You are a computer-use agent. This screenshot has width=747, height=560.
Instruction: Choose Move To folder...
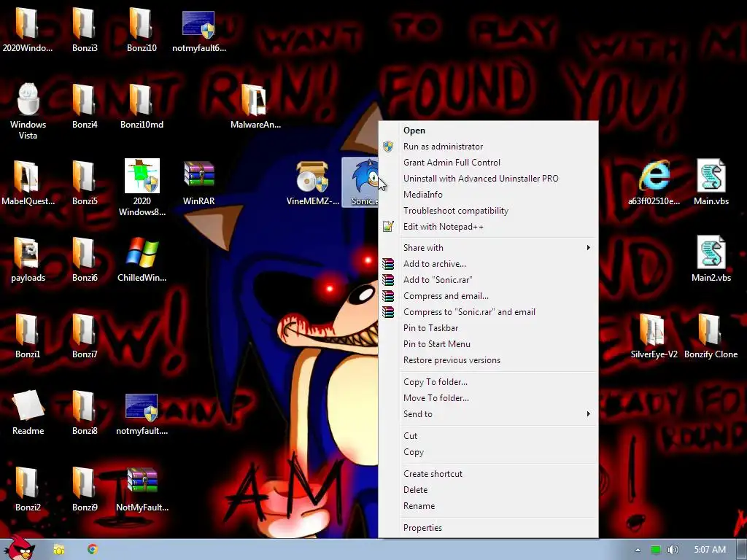pyautogui.click(x=488, y=398)
